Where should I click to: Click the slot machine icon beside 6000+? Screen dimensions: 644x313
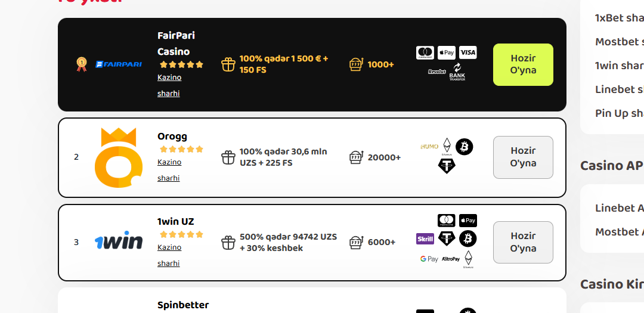tap(356, 242)
